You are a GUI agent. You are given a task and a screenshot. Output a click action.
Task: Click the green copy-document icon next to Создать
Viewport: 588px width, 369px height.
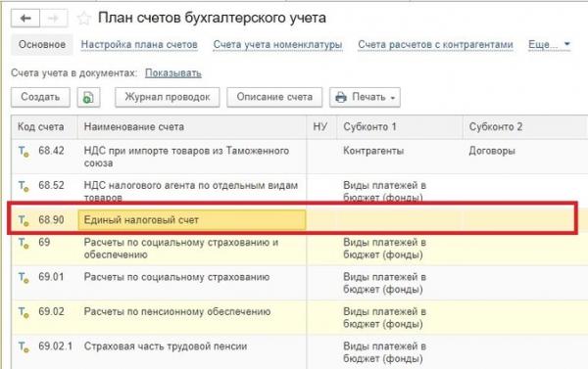[x=88, y=98]
